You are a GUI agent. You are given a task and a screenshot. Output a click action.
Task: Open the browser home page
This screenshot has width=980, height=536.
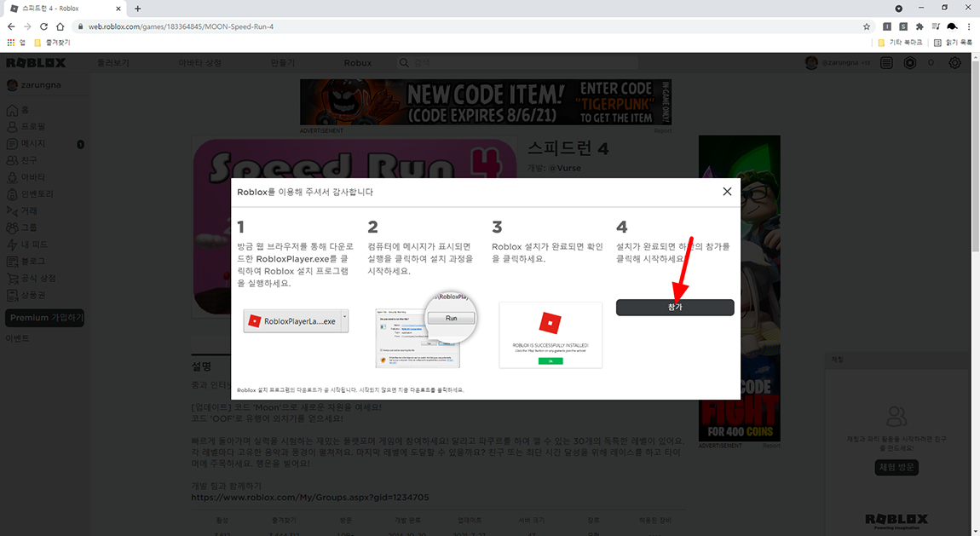(60, 26)
